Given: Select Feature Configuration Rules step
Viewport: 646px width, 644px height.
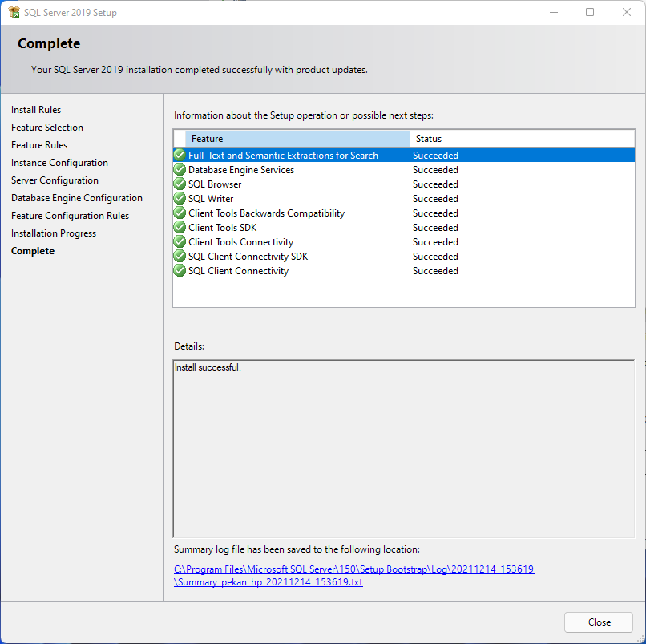Looking at the screenshot, I should (x=70, y=216).
